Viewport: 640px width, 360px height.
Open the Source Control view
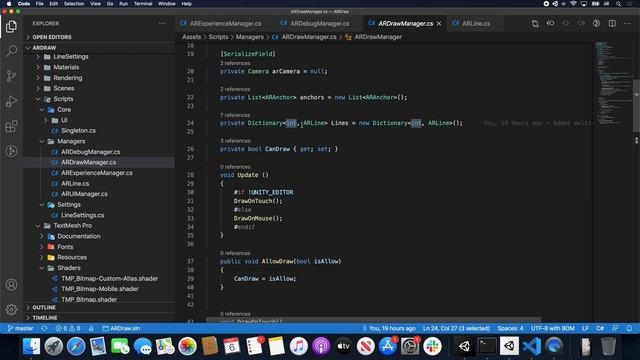(x=11, y=76)
